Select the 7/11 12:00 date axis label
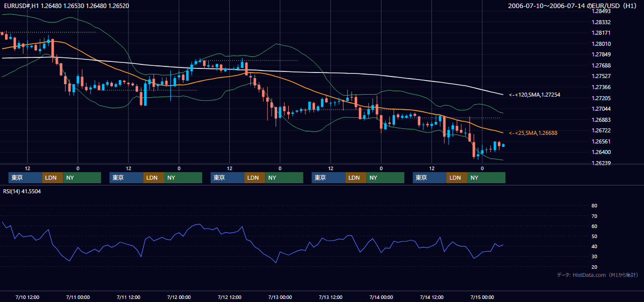Screen dimensions: 644x302 coord(128,297)
